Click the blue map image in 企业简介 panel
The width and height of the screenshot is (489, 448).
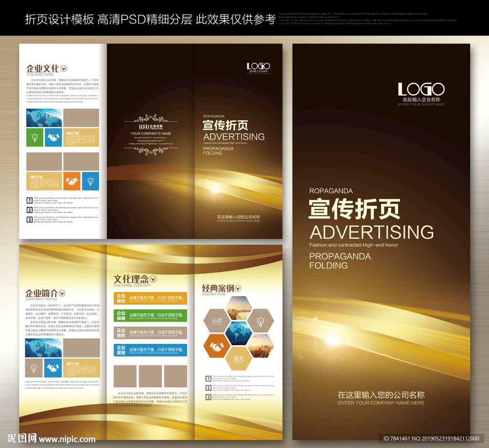click(x=43, y=348)
